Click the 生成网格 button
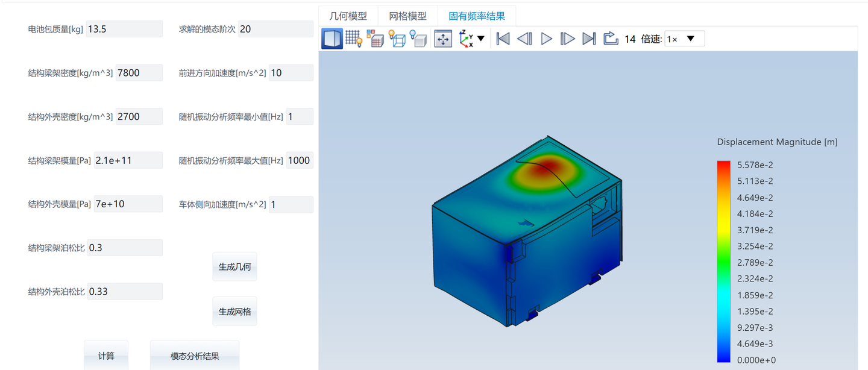Viewport: 868px width, 370px height. [x=234, y=312]
